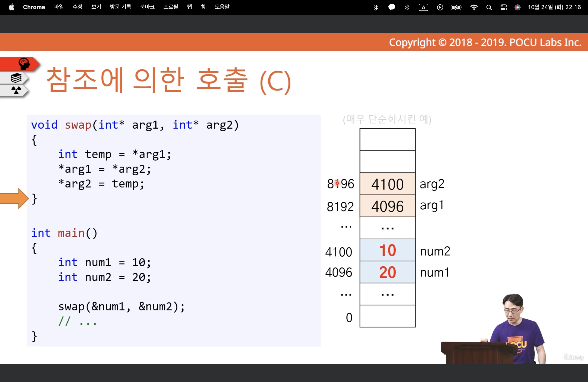588x382 pixels.
Task: Open the Bluetooth status icon
Action: (x=407, y=7)
